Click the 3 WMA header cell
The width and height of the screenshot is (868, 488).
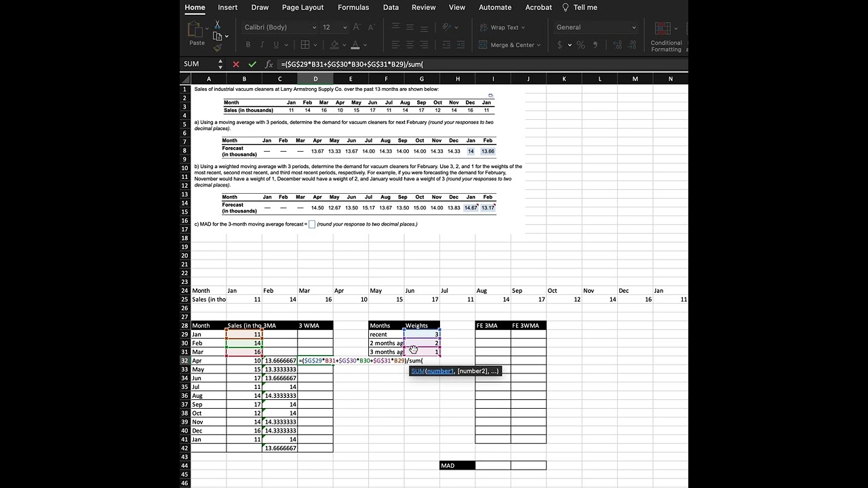click(315, 325)
